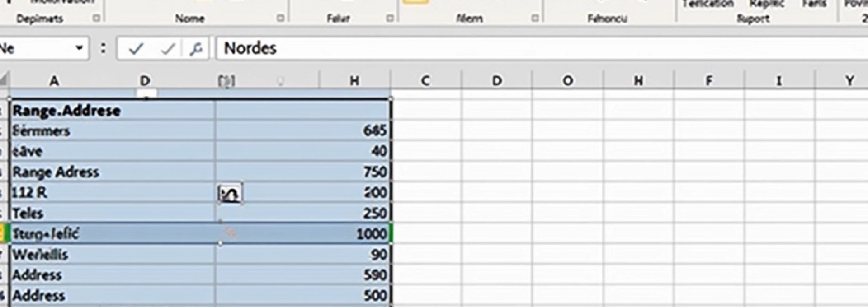Open the Insert Function fx icon
The height and width of the screenshot is (307, 868).
196,48
